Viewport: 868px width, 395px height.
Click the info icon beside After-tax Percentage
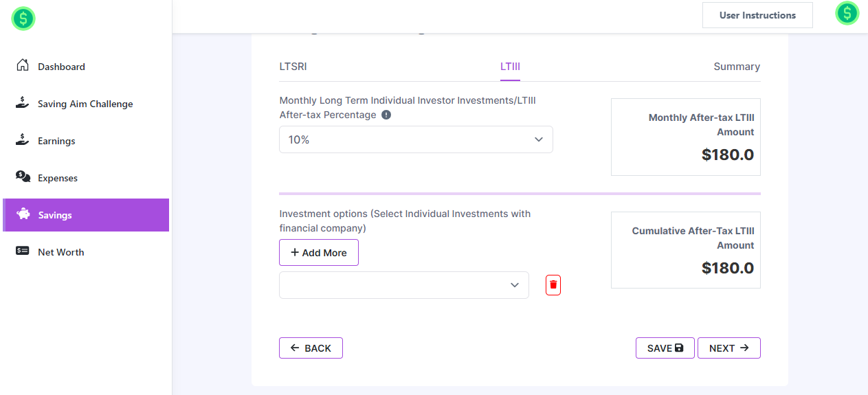(x=386, y=115)
